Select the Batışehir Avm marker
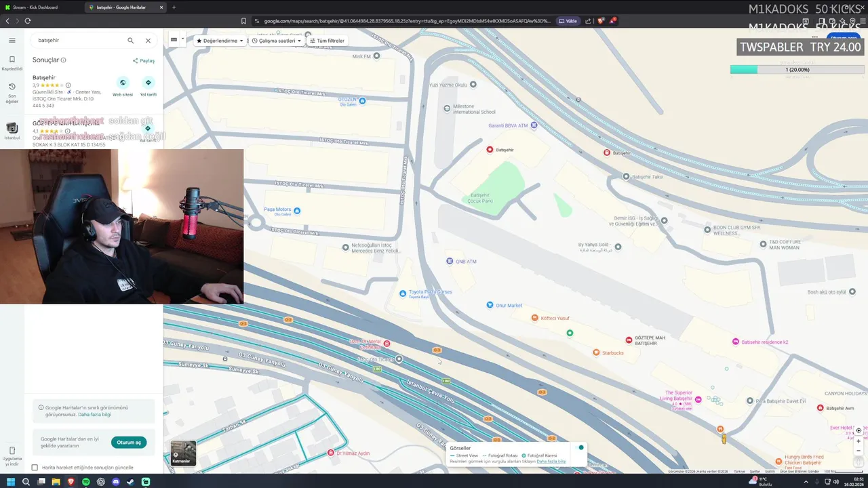 pos(821,408)
